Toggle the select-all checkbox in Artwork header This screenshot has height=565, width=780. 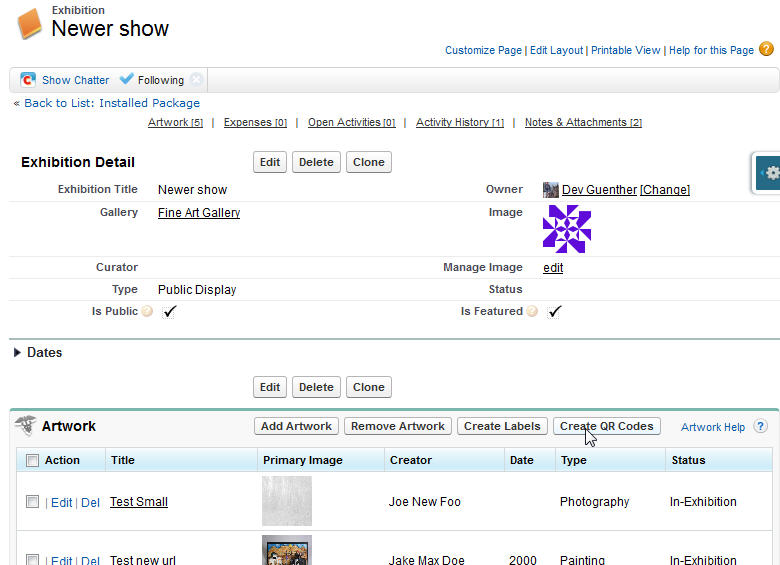click(x=32, y=461)
